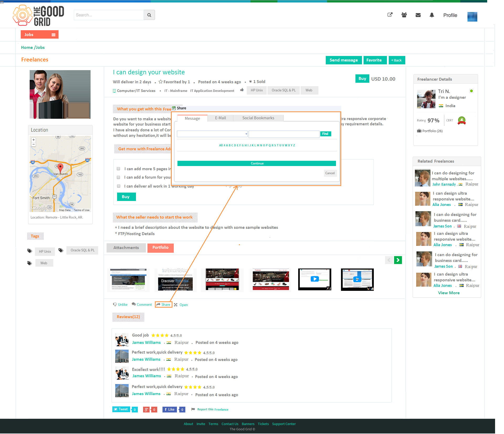Image resolution: width=504 pixels, height=434 pixels.
Task: Click the search magnifier icon
Action: [x=149, y=15]
